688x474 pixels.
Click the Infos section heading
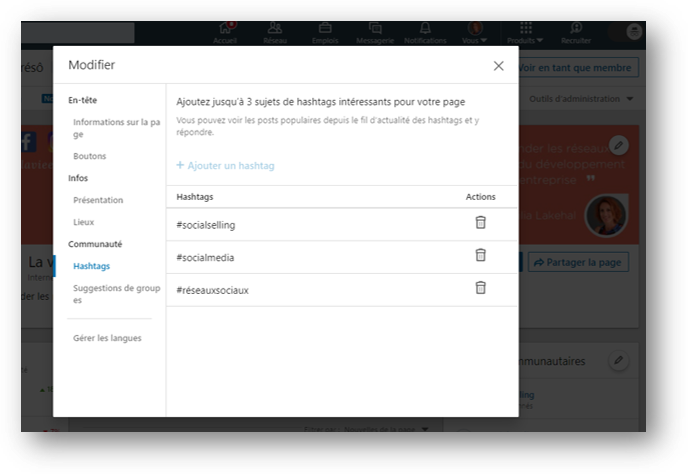click(78, 178)
